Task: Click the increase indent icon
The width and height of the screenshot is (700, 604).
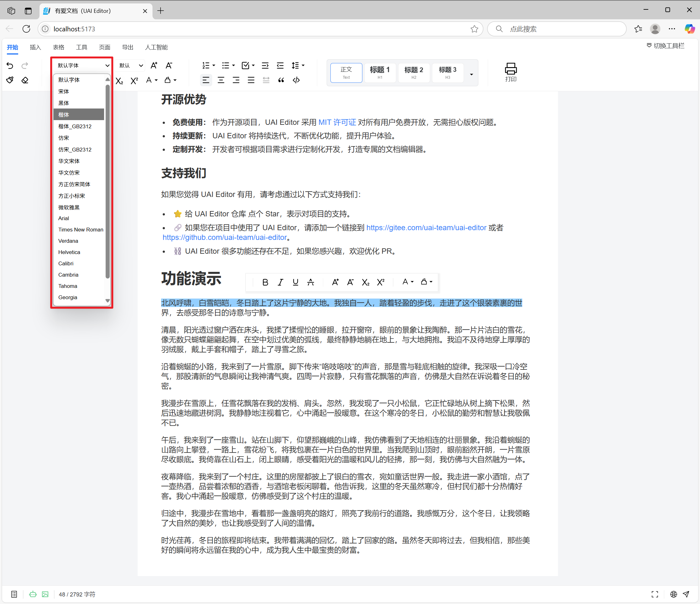Action: point(265,66)
